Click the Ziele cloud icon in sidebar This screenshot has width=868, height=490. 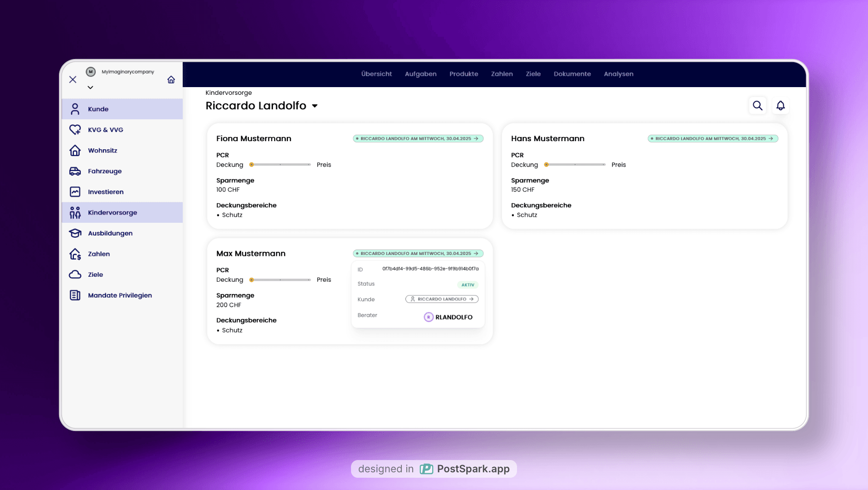(75, 274)
